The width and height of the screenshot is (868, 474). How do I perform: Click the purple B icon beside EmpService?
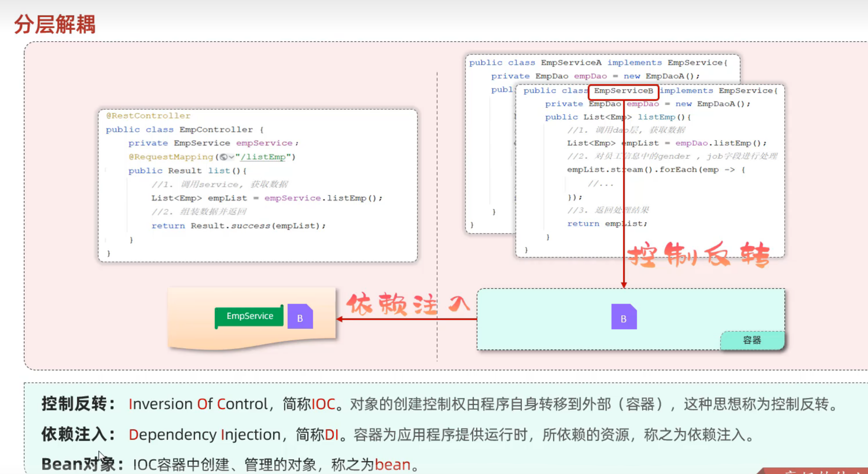pos(300,317)
